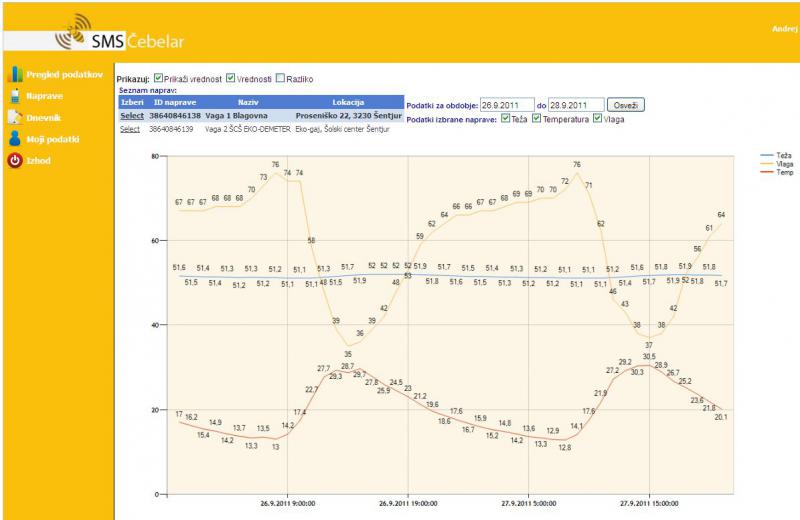Click the Naprave device icon
Image resolution: width=800 pixels, height=520 pixels.
coord(14,95)
